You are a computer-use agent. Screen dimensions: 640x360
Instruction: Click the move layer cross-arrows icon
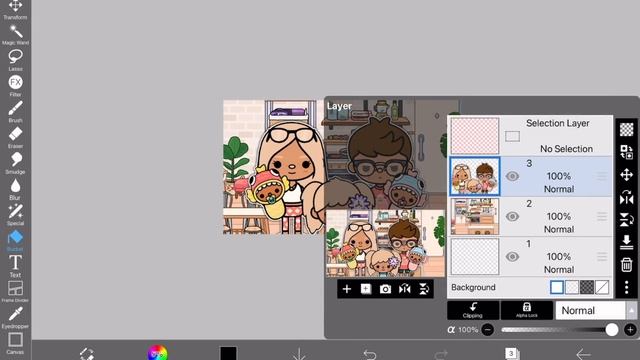[627, 175]
